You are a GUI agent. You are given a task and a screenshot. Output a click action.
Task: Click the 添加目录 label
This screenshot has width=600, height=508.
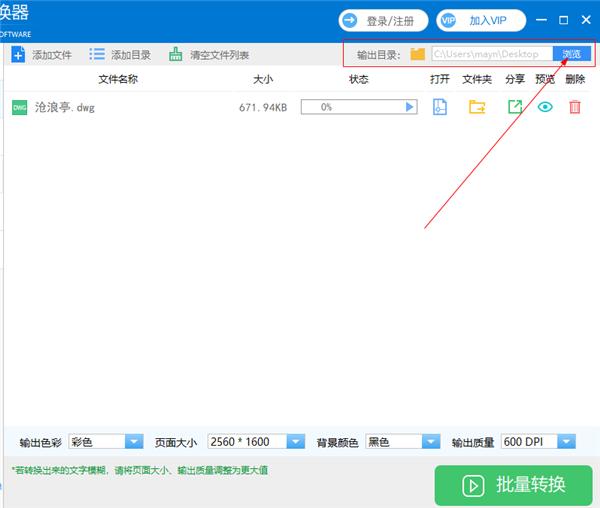tap(130, 55)
